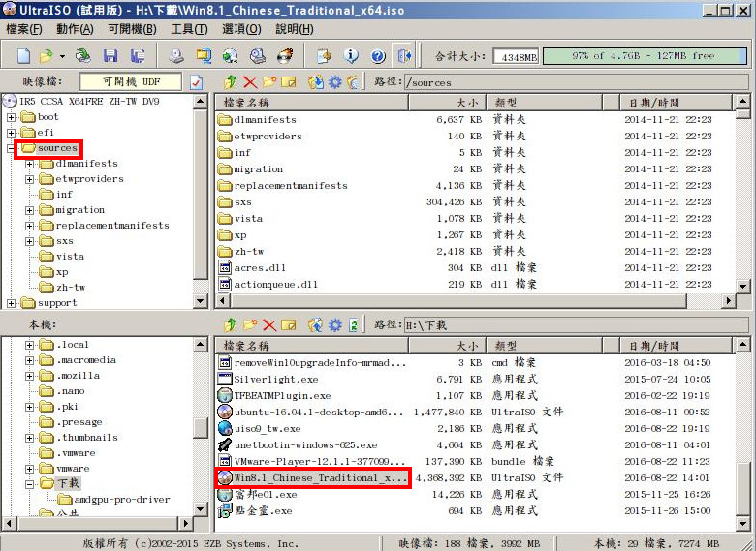756x551 pixels.
Task: Expand the etwproviders tree node
Action: tap(30, 179)
